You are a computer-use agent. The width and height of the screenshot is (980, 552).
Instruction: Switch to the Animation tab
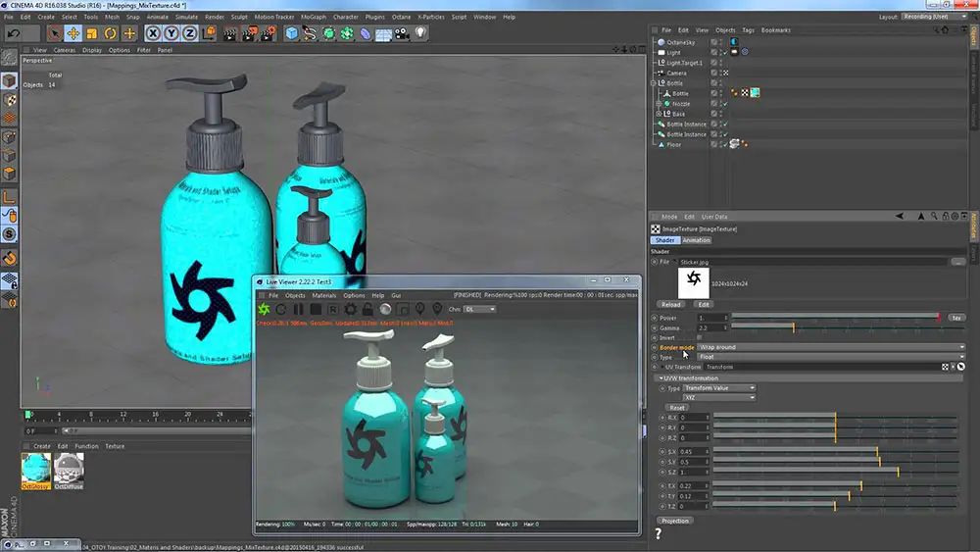[696, 240]
